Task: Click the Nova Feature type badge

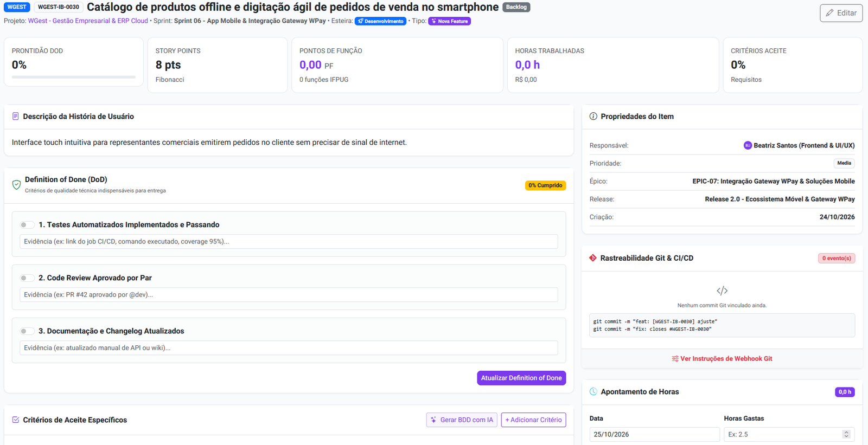Action: pyautogui.click(x=449, y=21)
